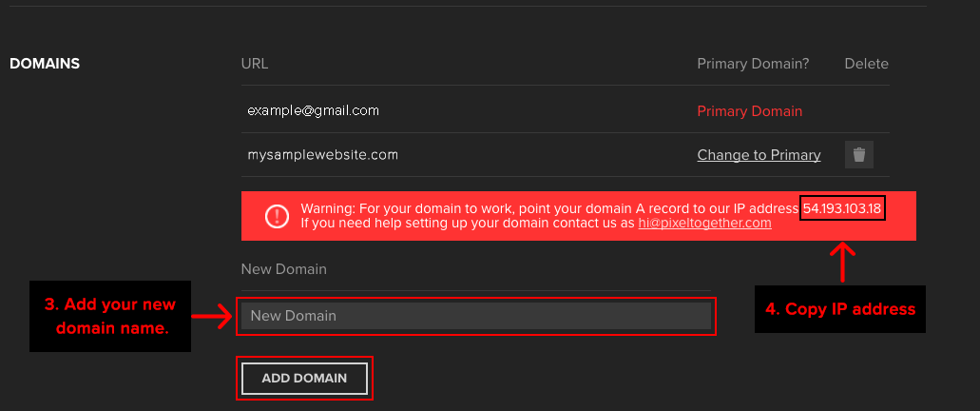Click the red upward arrow below IP address
980x411 pixels.
point(843,261)
